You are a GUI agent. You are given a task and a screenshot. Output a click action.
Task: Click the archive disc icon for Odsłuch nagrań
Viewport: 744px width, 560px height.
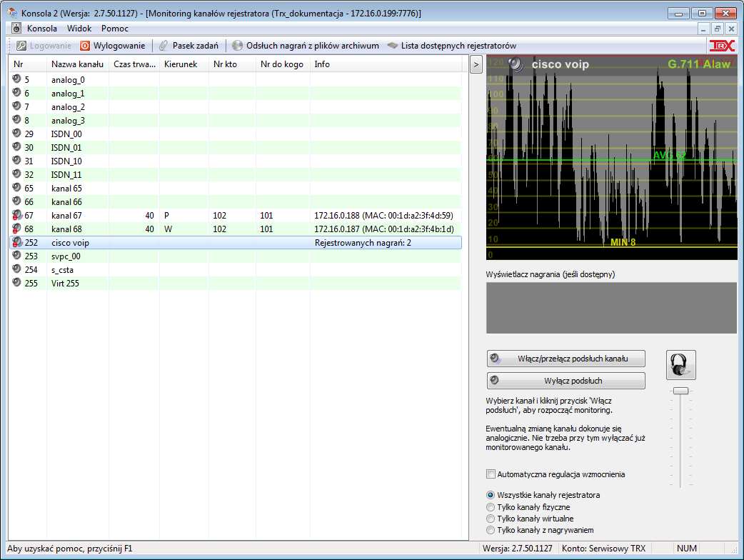(237, 46)
